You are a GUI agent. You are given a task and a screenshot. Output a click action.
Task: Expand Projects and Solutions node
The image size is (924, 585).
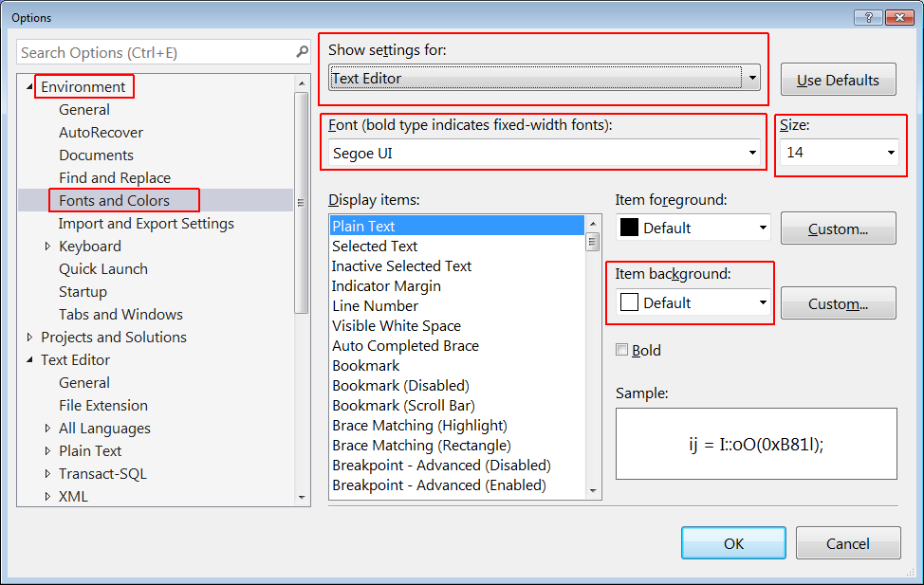pyautogui.click(x=30, y=338)
